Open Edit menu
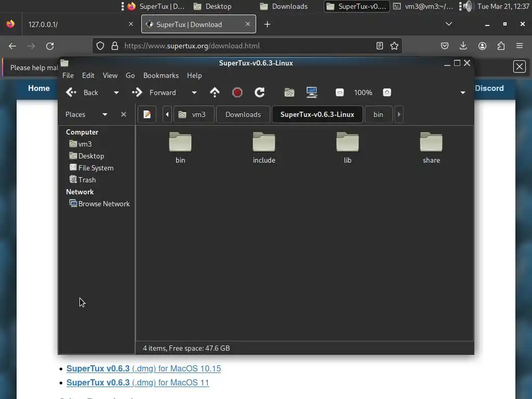 pos(88,75)
